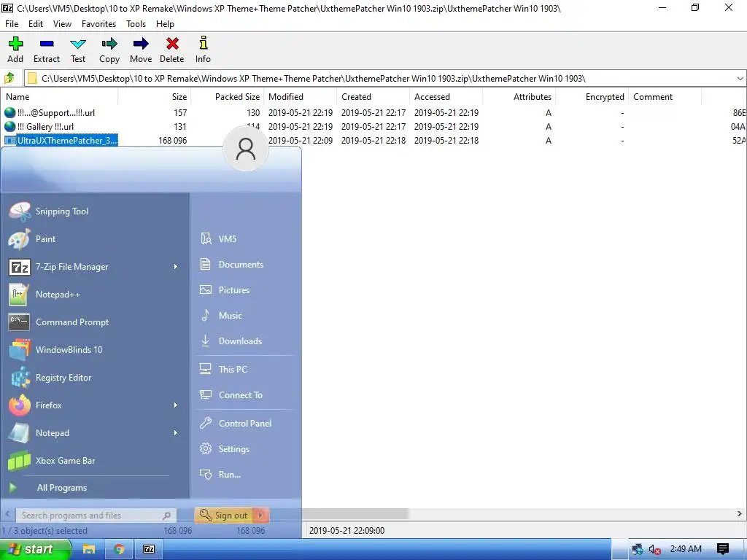Go up one folder level icon
This screenshot has width=747, height=560.
(x=9, y=78)
